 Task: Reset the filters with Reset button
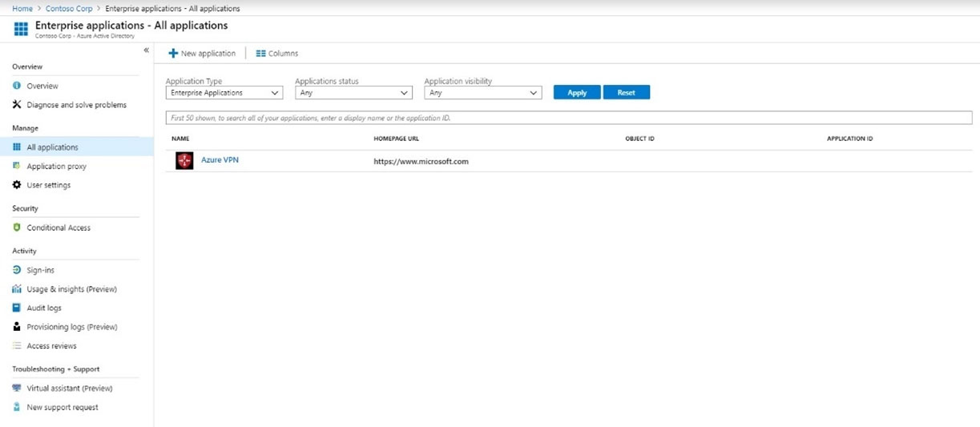[626, 93]
